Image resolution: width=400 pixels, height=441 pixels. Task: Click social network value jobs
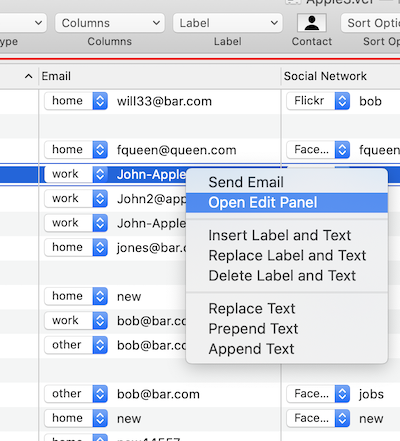371,394
